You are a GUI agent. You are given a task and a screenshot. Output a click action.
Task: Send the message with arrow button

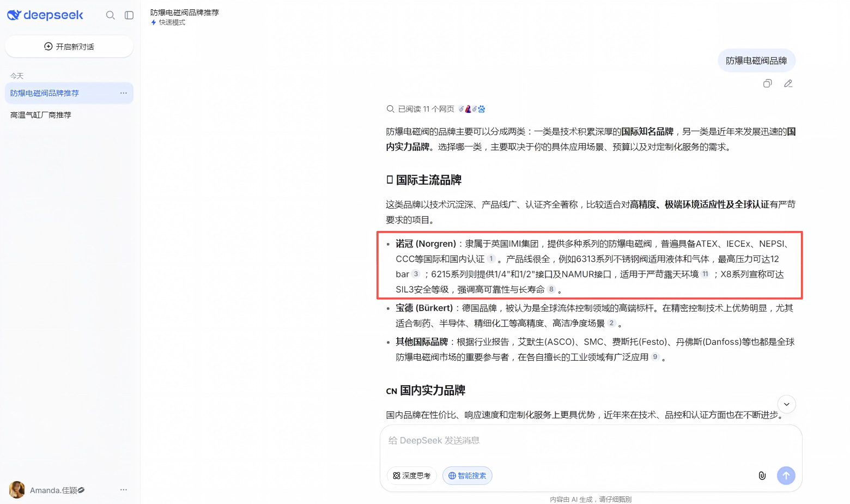786,476
